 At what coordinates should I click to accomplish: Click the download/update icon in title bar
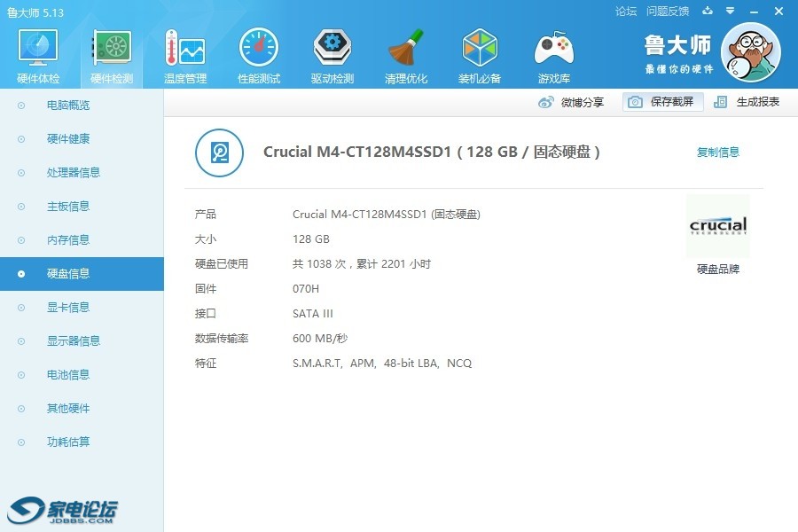(708, 11)
